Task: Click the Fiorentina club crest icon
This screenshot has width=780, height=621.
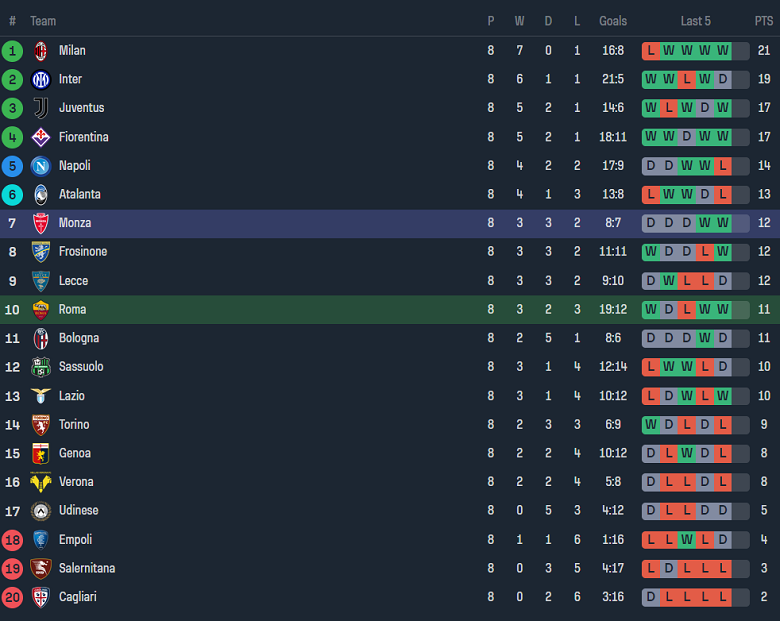Action: pos(41,137)
